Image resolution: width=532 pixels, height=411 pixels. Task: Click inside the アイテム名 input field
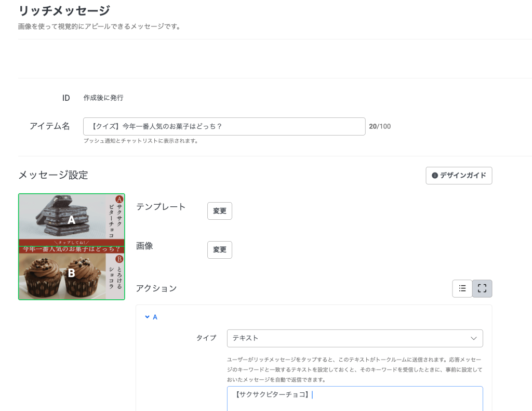[224, 126]
